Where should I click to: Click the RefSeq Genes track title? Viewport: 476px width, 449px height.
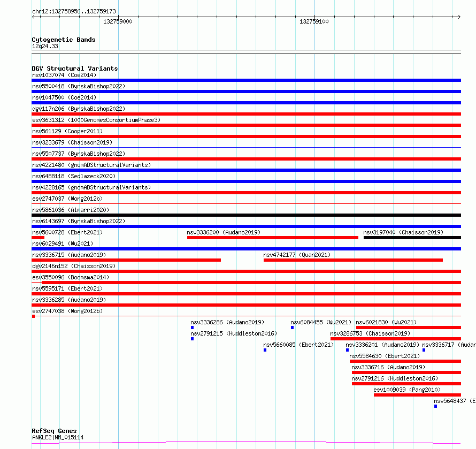pos(54,431)
